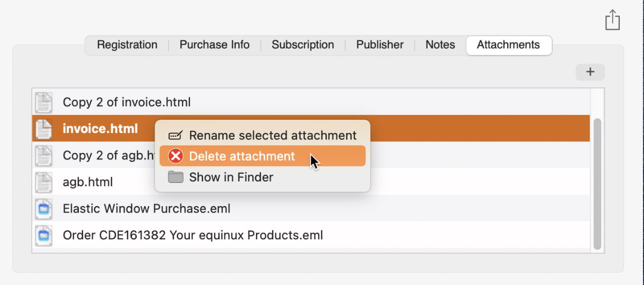Select the Order CDE161382 Your equinux Products.eml row
Screen dimensions: 644x285
[x=311, y=235]
